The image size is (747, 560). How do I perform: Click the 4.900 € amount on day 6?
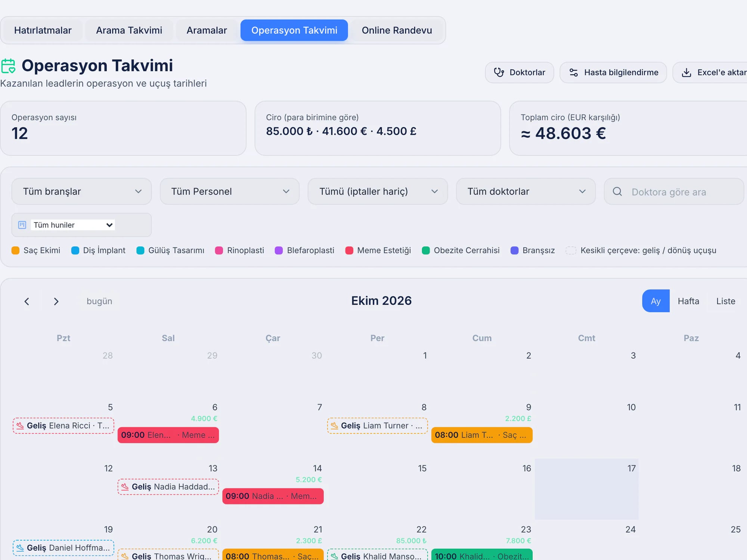[204, 419]
